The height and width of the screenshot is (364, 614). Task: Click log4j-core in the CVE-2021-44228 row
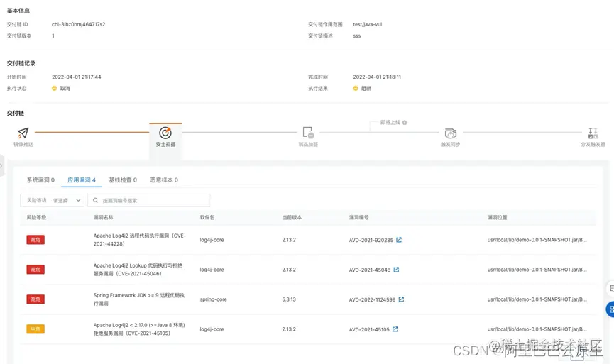point(212,240)
